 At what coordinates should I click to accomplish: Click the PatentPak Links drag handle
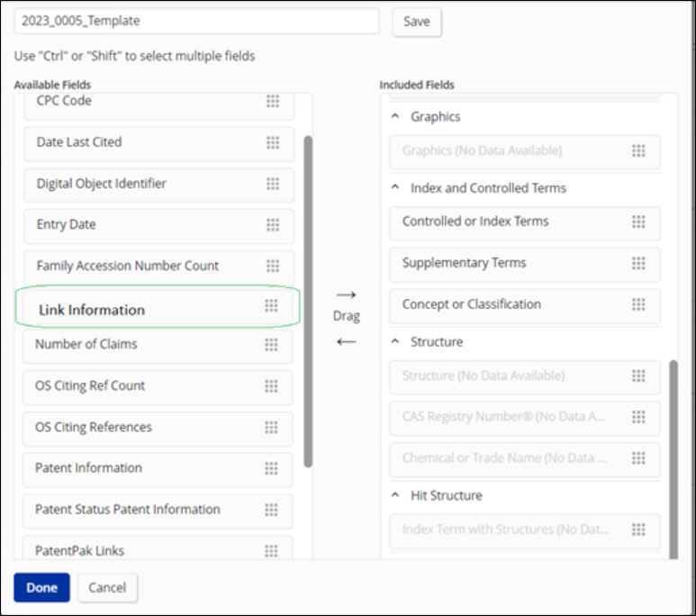click(271, 550)
